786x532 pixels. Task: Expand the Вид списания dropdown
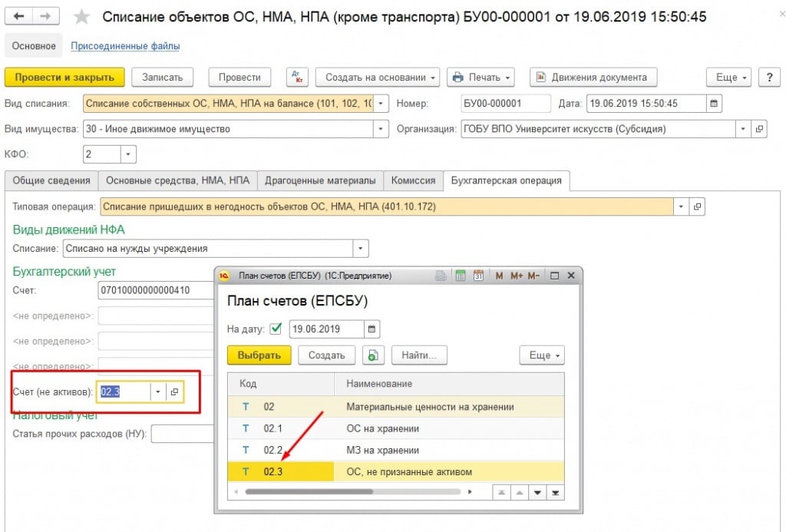click(x=381, y=104)
